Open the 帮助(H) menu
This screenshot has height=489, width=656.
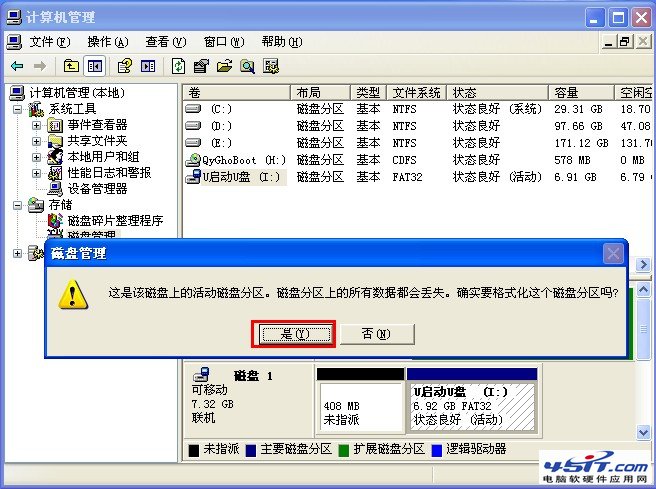pos(282,42)
